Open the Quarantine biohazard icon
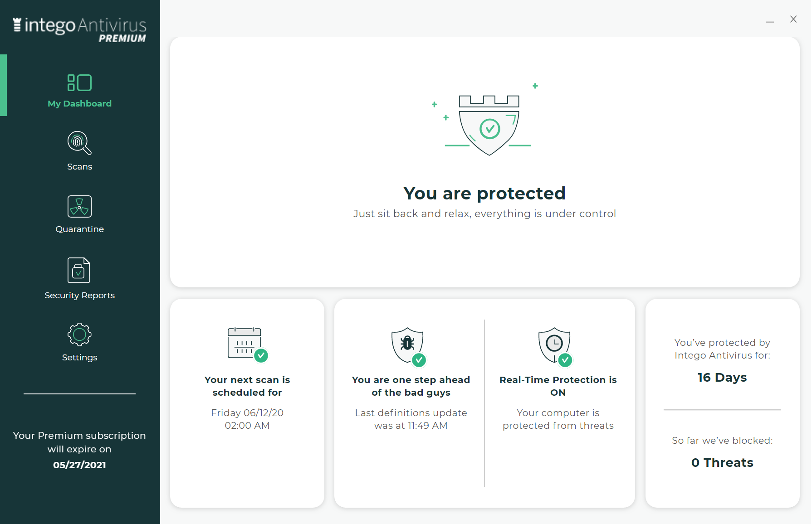Screen dimensions: 812x524 (79, 206)
